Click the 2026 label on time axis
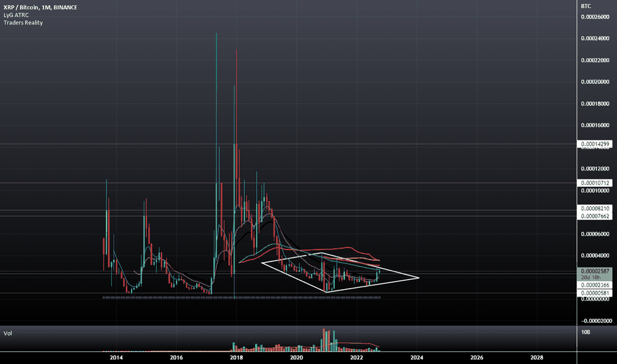 click(477, 357)
